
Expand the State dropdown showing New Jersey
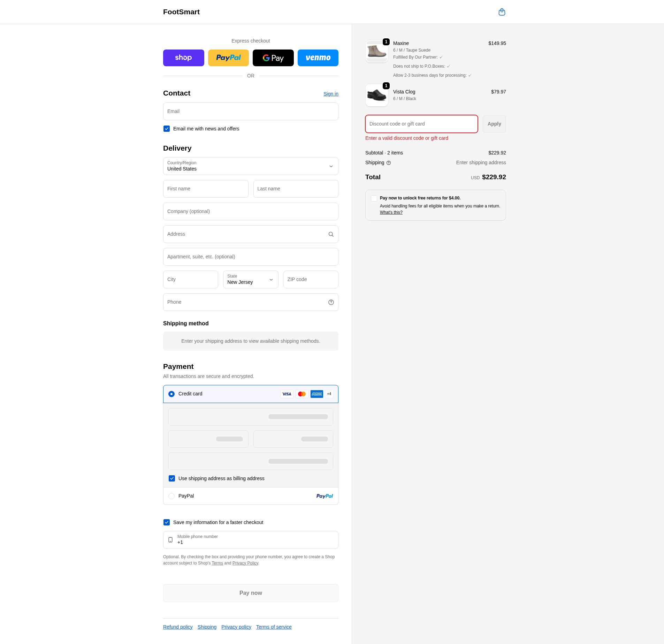pyautogui.click(x=250, y=280)
